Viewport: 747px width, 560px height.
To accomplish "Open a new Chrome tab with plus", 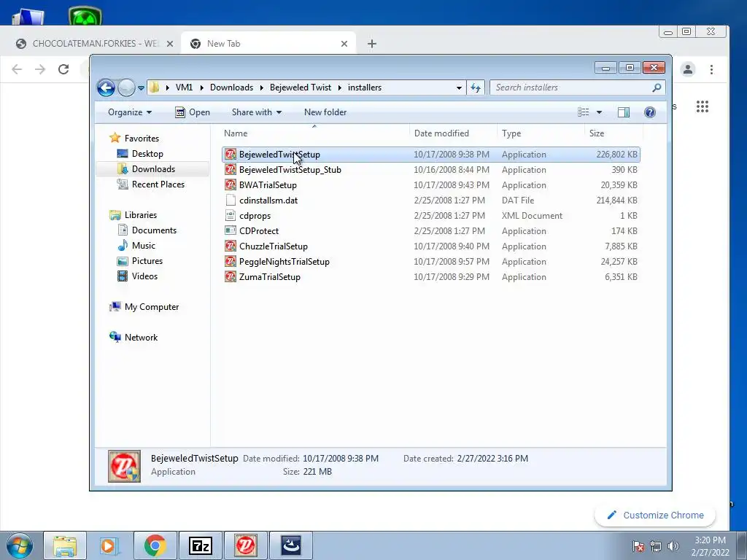I will 372,44.
